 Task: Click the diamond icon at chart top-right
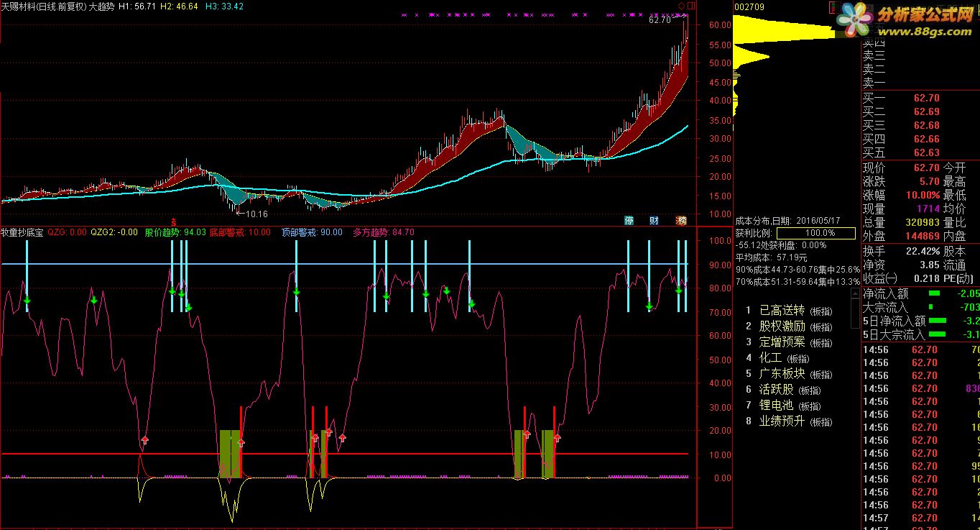[681, 6]
